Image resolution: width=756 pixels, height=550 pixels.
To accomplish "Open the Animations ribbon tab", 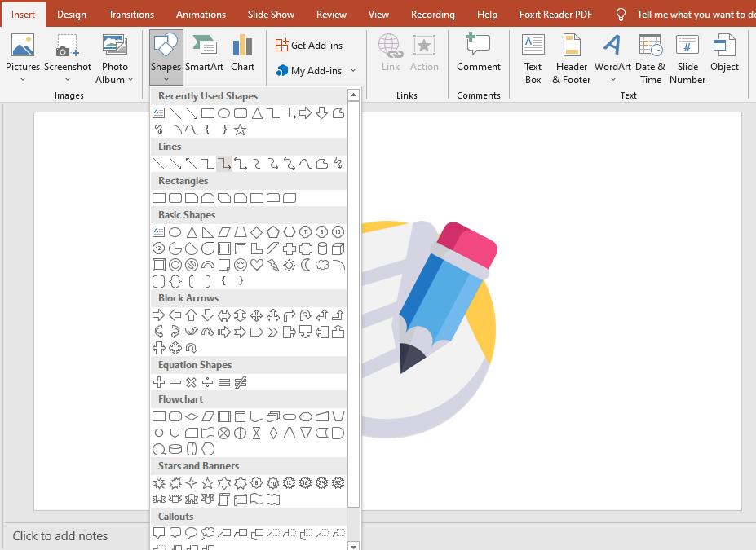I will coord(201,15).
